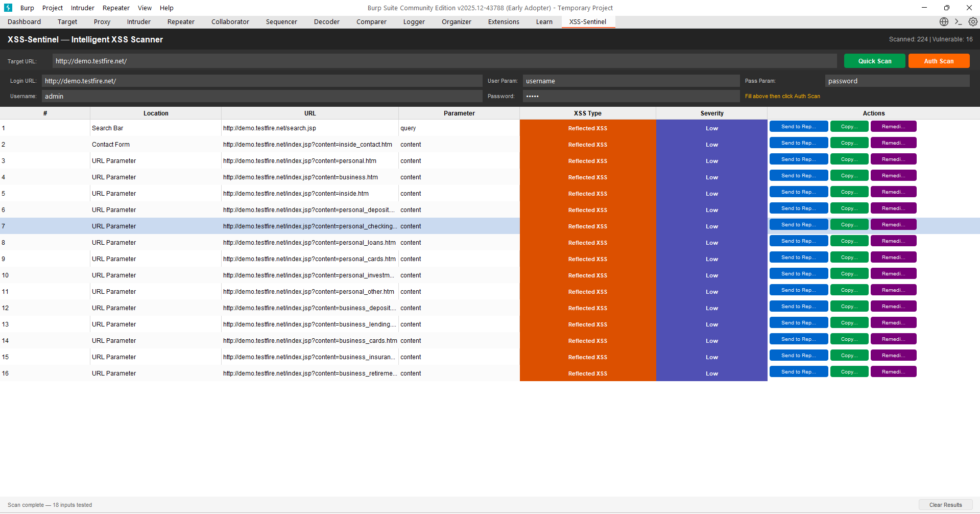Edit the Pass Param field
980x514 pixels.
pyautogui.click(x=897, y=81)
